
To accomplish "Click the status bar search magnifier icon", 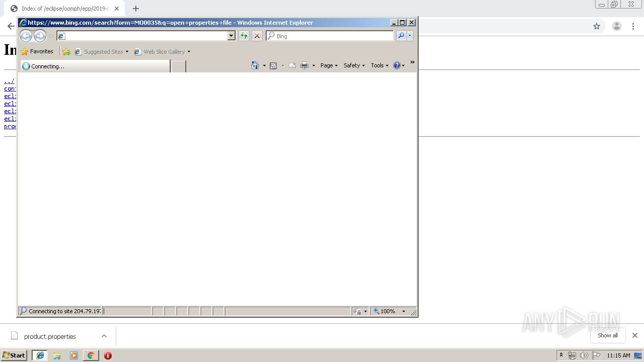I will click(x=23, y=311).
